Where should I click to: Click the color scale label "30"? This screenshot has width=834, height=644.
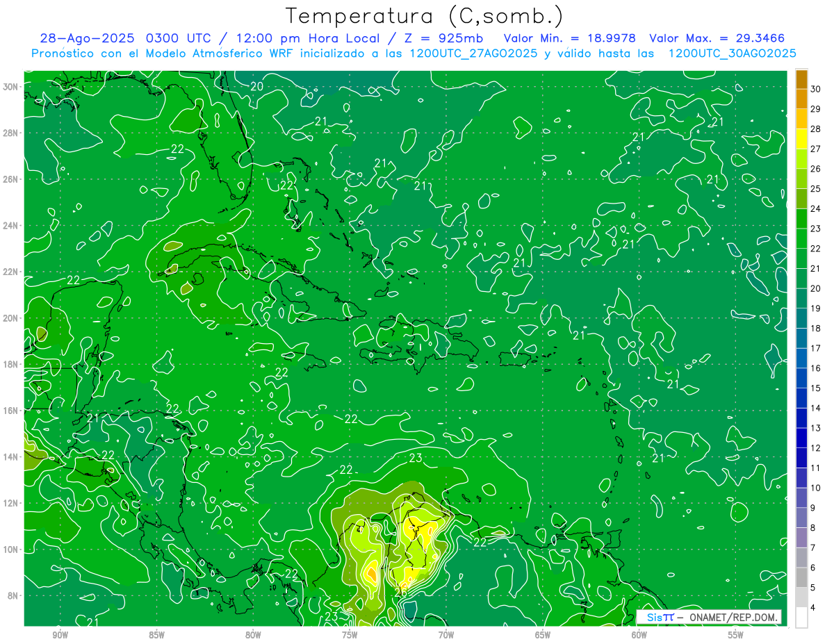point(816,89)
